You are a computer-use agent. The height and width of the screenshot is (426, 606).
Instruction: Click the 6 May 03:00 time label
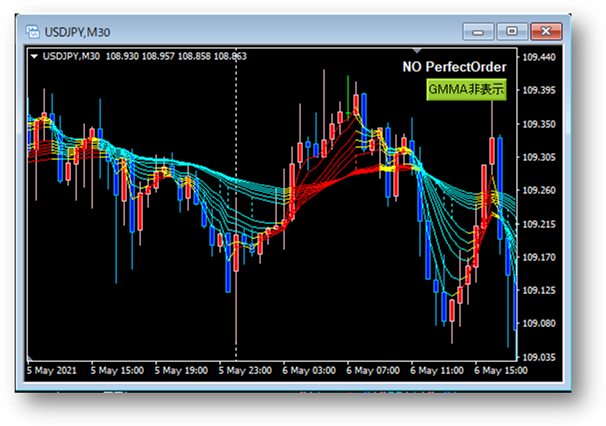pyautogui.click(x=309, y=370)
